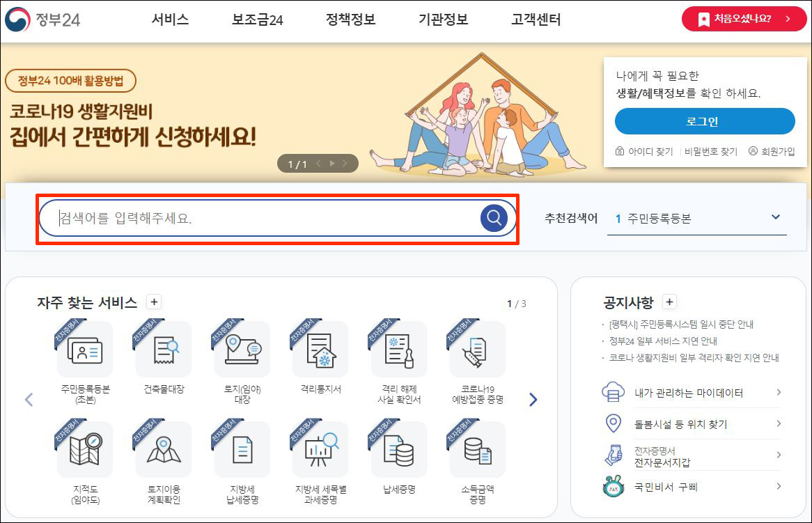The height and width of the screenshot is (523, 812).
Task: Open the 보조금24 menu
Action: 256,20
